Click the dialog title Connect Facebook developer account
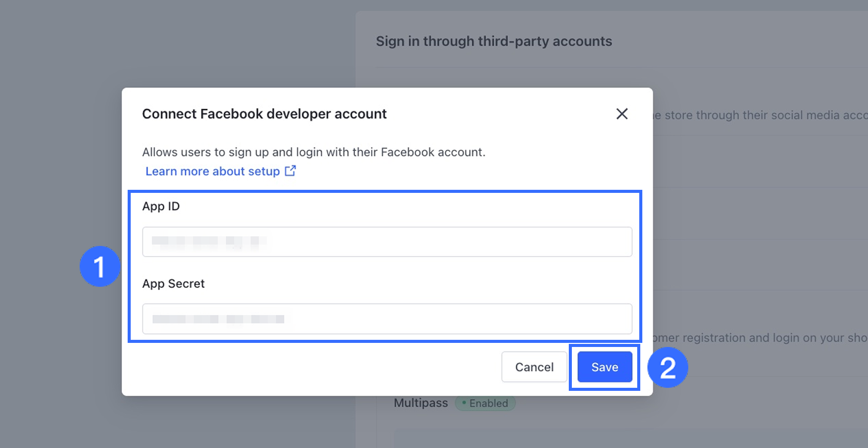 click(264, 114)
